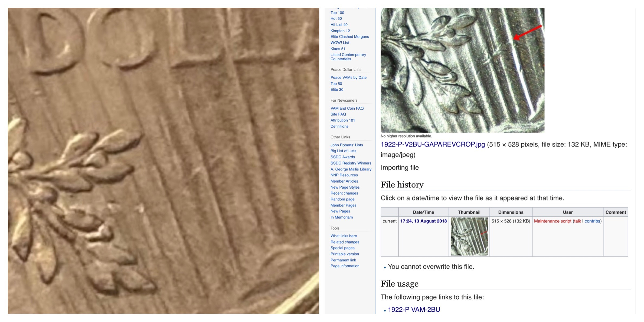Select 'No higher resolution available.' text
The height and width of the screenshot is (322, 644).
[x=406, y=136]
